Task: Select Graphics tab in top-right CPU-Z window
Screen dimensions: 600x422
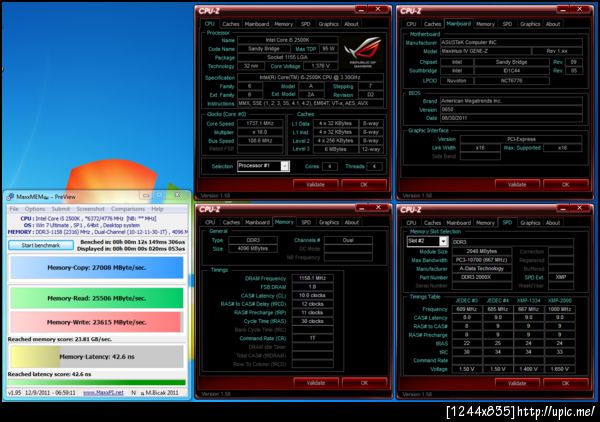Action: coord(530,24)
